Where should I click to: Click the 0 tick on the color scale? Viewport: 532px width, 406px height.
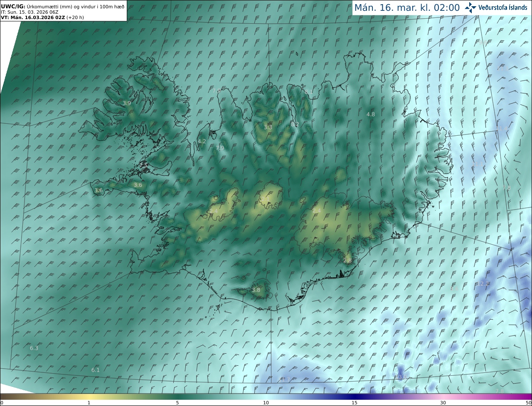point(2,403)
